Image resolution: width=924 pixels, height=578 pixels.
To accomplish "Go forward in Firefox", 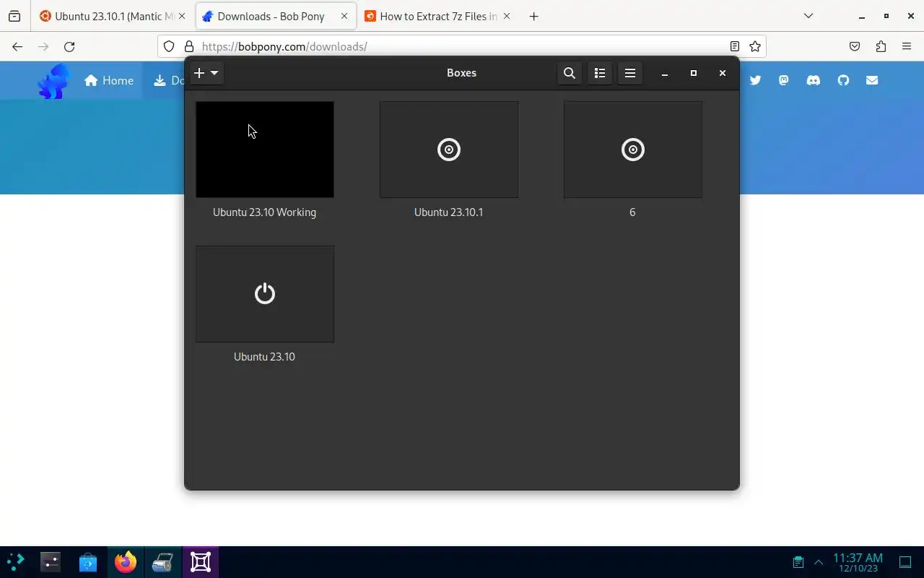I will [x=43, y=46].
